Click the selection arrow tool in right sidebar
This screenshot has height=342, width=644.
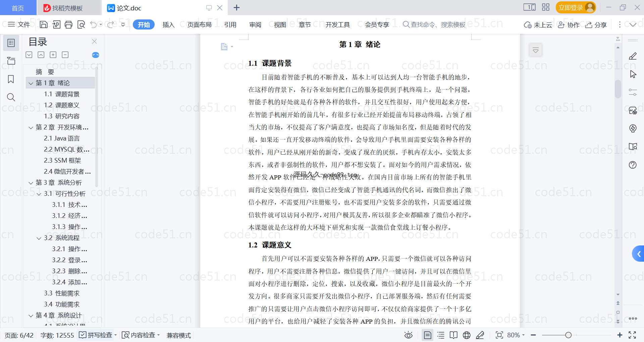pyautogui.click(x=633, y=74)
